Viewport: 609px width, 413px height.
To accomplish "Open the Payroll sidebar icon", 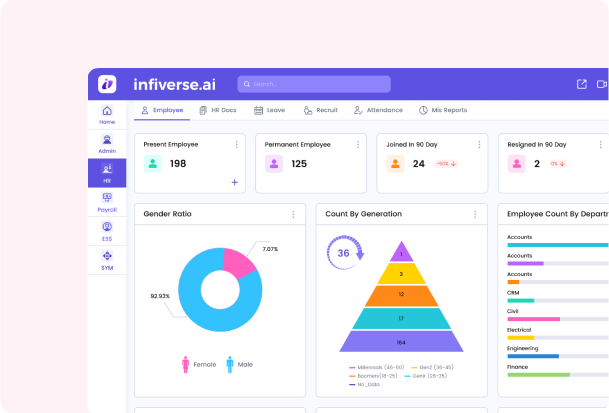I will tap(107, 202).
